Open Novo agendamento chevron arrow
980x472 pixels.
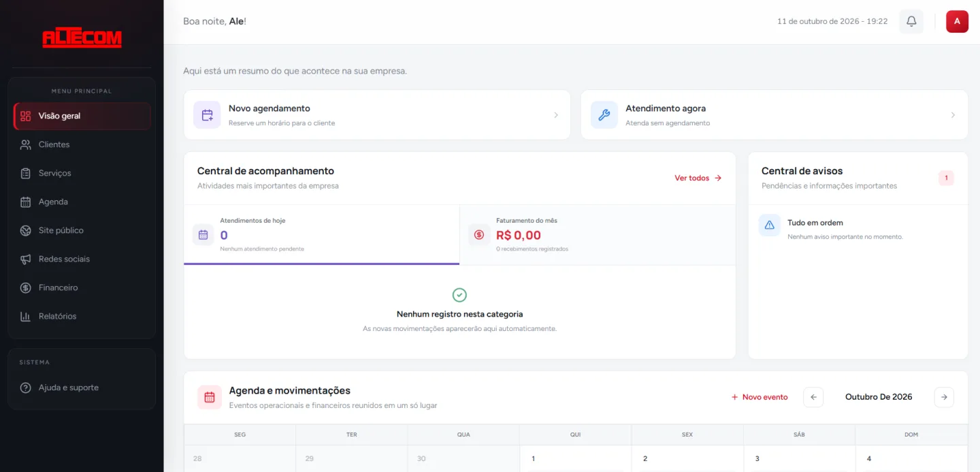556,115
